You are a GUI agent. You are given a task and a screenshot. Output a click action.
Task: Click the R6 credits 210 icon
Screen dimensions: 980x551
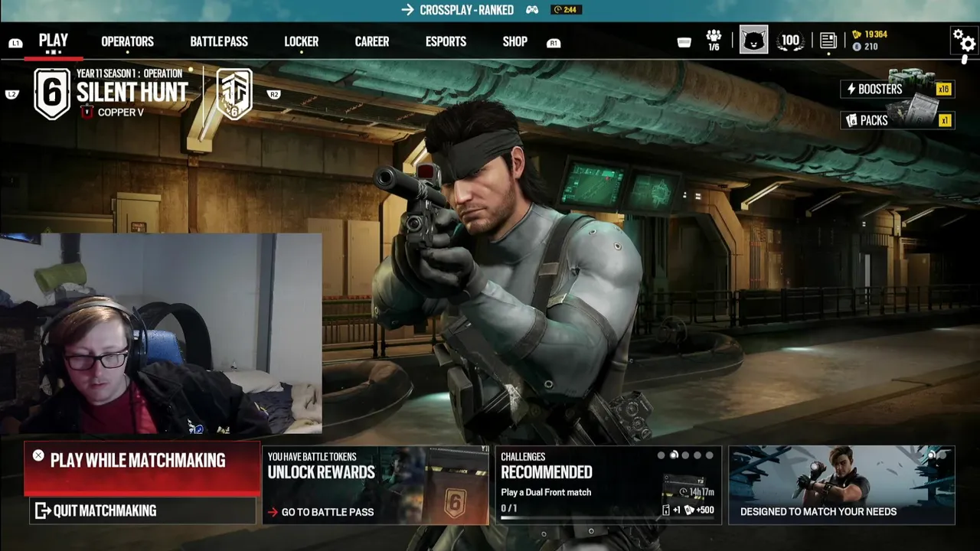(x=857, y=47)
